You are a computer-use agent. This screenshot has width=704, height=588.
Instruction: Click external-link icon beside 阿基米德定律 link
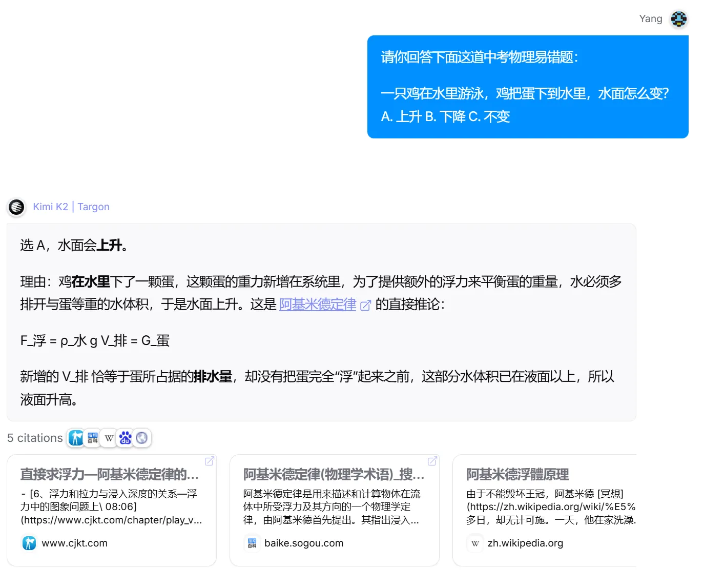pos(365,306)
